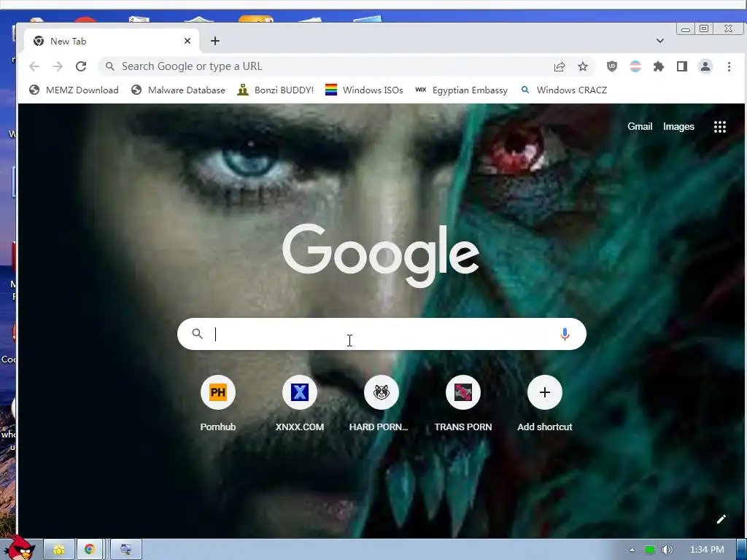Open Malware Database bookmark
This screenshot has height=560, width=747.
[x=178, y=90]
